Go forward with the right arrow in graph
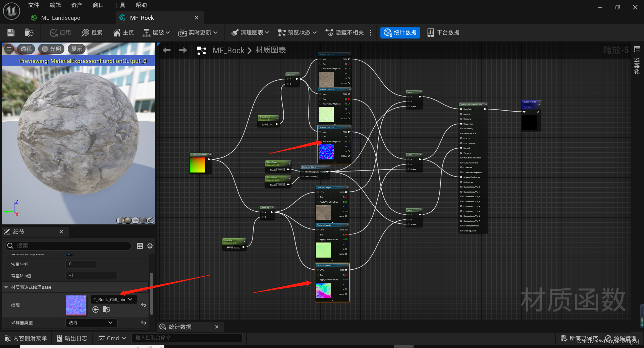Screen dimensions: 644x348 (183, 50)
